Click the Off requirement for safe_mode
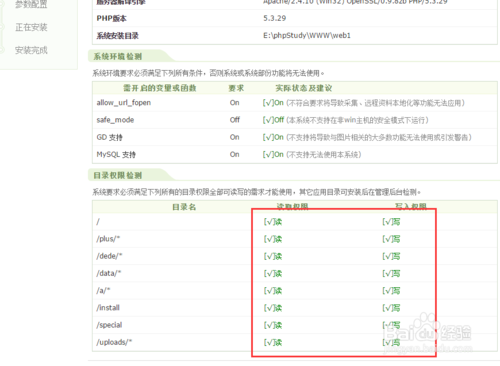This screenshot has height=366, width=500. (x=235, y=120)
